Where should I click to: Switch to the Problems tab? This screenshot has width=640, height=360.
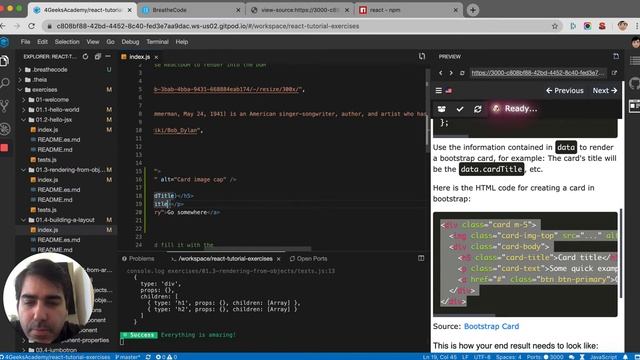tap(138, 259)
